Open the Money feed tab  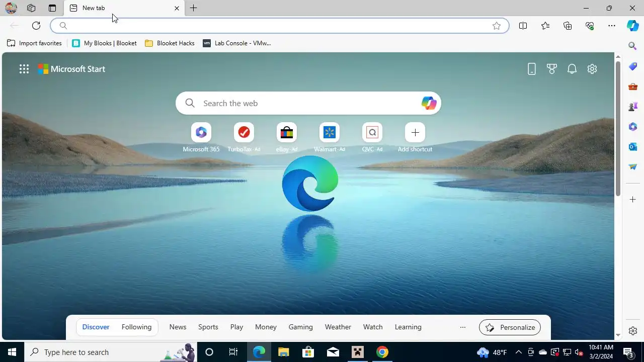pos(266,327)
